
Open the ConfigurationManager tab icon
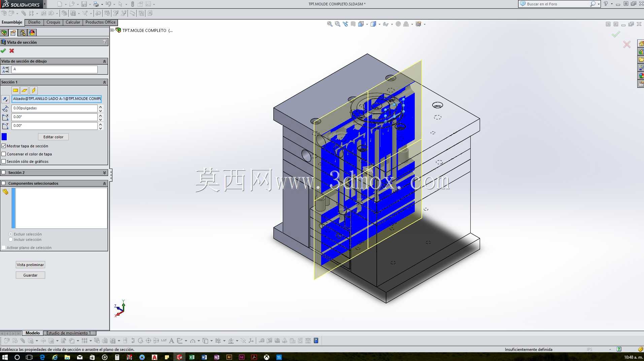click(23, 33)
